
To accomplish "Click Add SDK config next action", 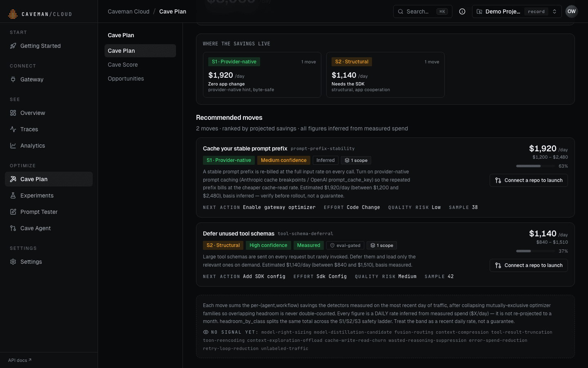I will click(264, 276).
